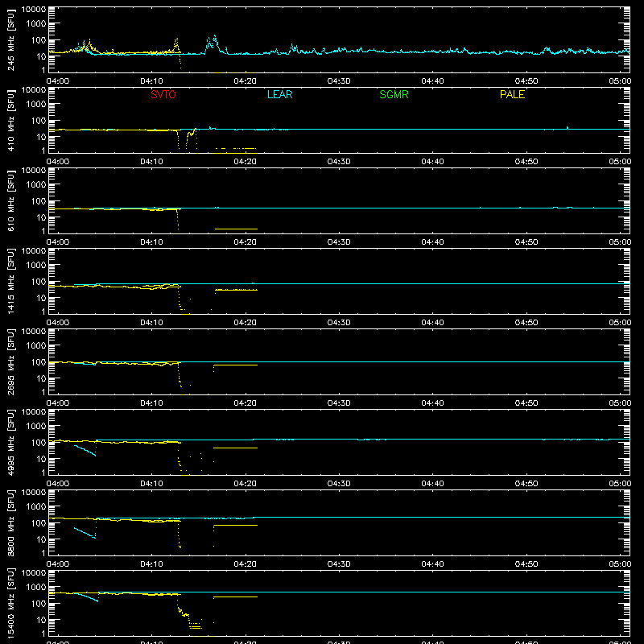This screenshot has width=644, height=644.
Task: Select the 610 MHz [SFU] axis title
Action: [x=11, y=200]
